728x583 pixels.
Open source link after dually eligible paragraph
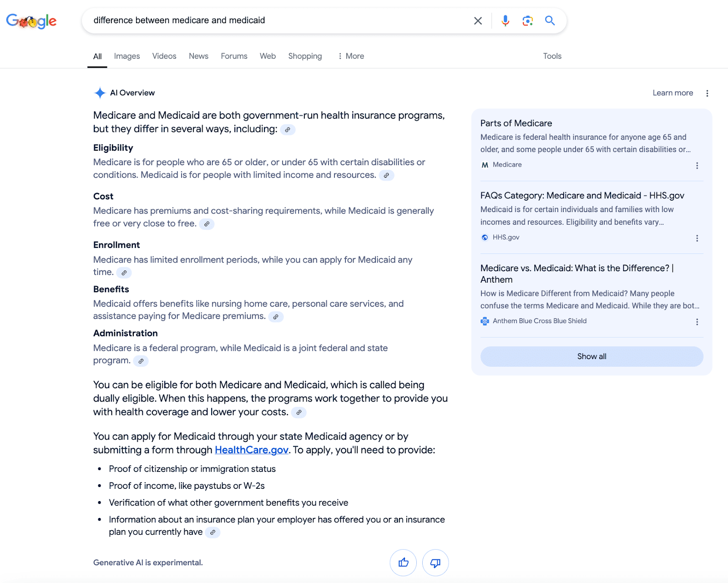pyautogui.click(x=298, y=412)
